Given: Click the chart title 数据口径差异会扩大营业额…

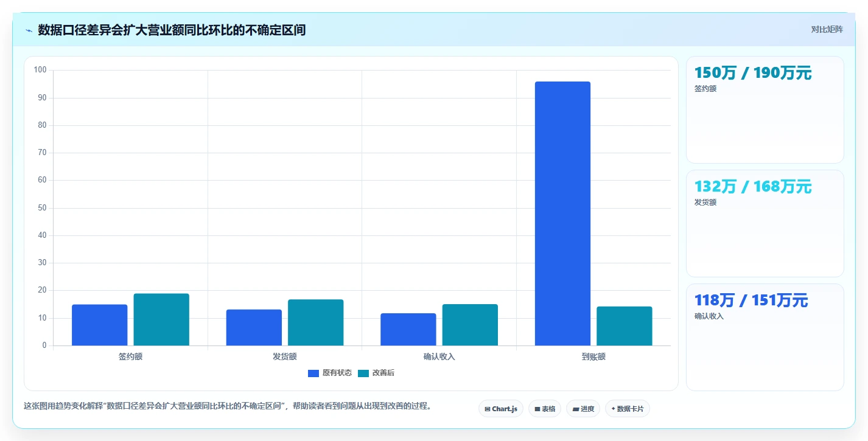Looking at the screenshot, I should point(172,30).
